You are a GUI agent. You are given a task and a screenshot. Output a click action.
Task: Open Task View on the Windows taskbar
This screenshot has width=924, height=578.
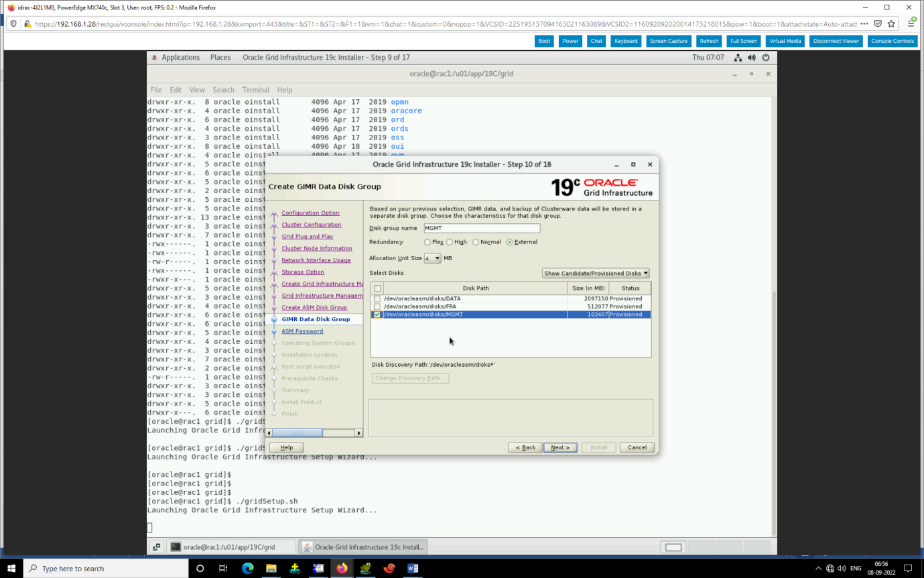(x=223, y=568)
